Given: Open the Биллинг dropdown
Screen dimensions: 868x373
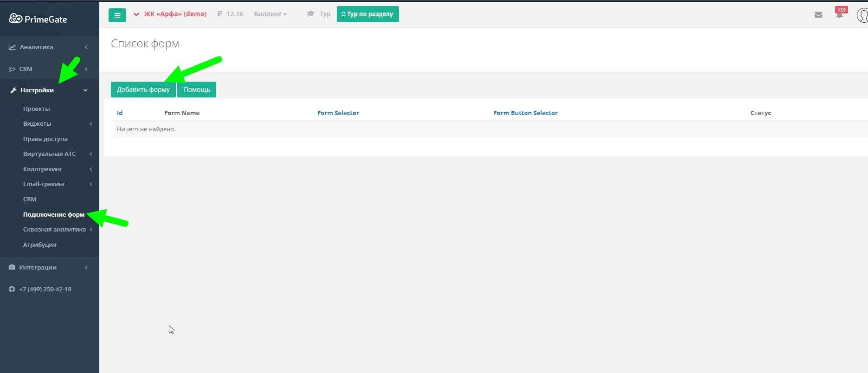Looking at the screenshot, I should (270, 14).
